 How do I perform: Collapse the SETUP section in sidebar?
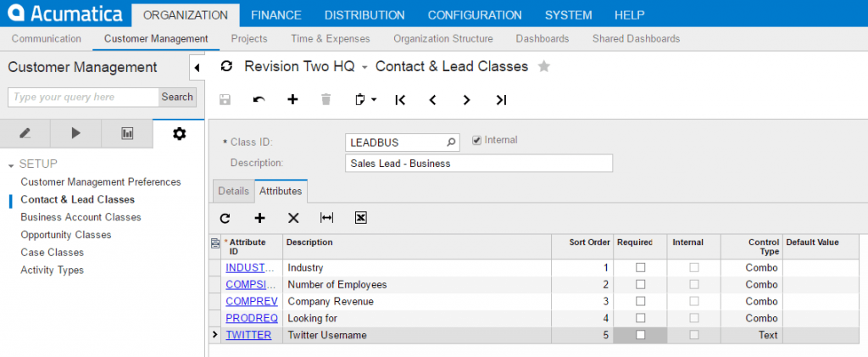pyautogui.click(x=12, y=164)
